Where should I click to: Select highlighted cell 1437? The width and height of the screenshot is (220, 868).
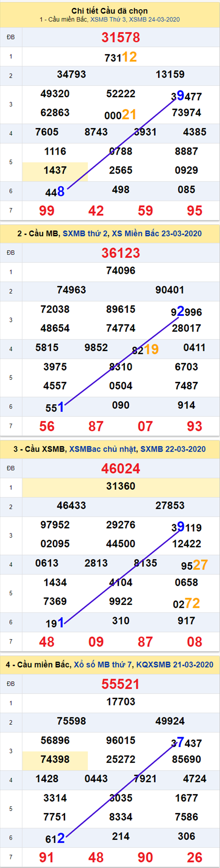(55, 171)
